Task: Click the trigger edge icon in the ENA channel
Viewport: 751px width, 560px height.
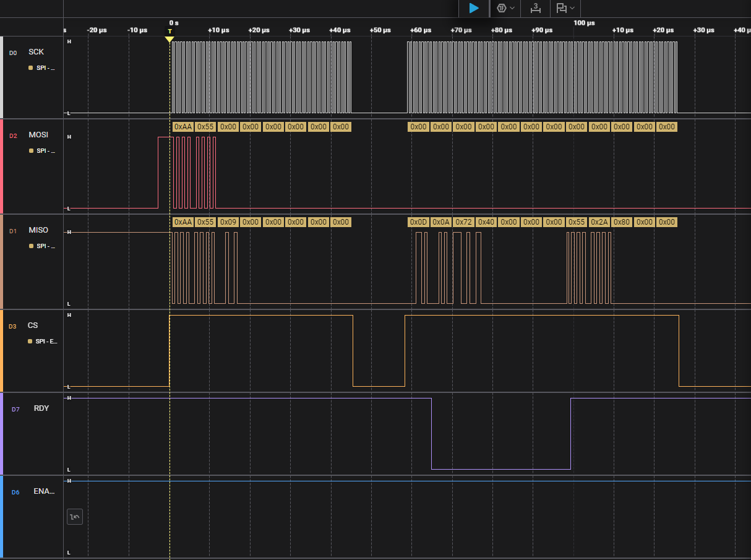Action: (74, 517)
